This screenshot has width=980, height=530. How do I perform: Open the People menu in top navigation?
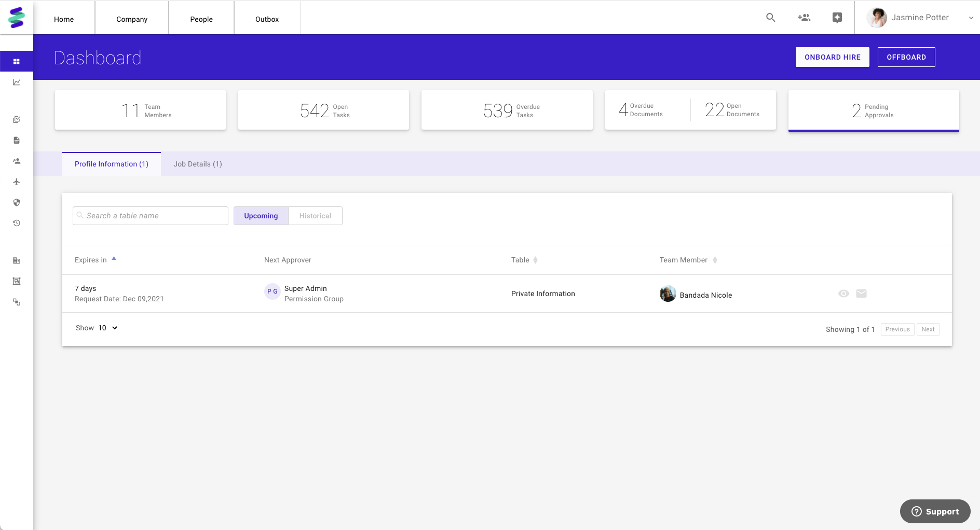pyautogui.click(x=201, y=19)
